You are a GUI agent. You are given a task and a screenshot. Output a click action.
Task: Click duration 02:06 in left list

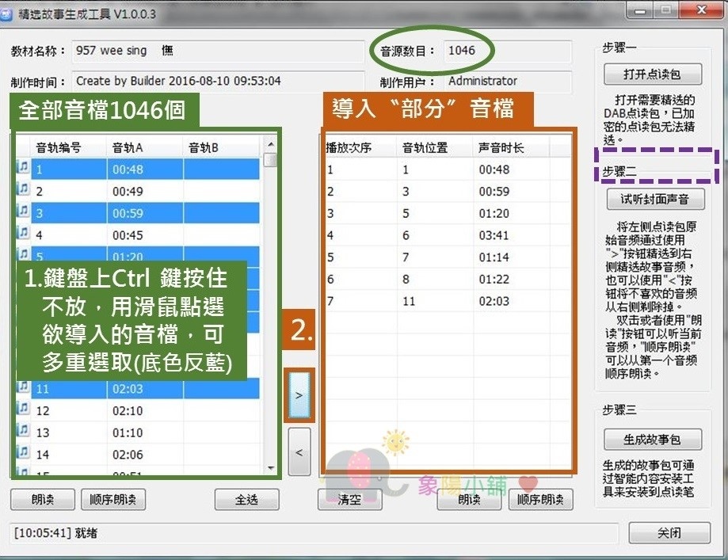point(128,455)
